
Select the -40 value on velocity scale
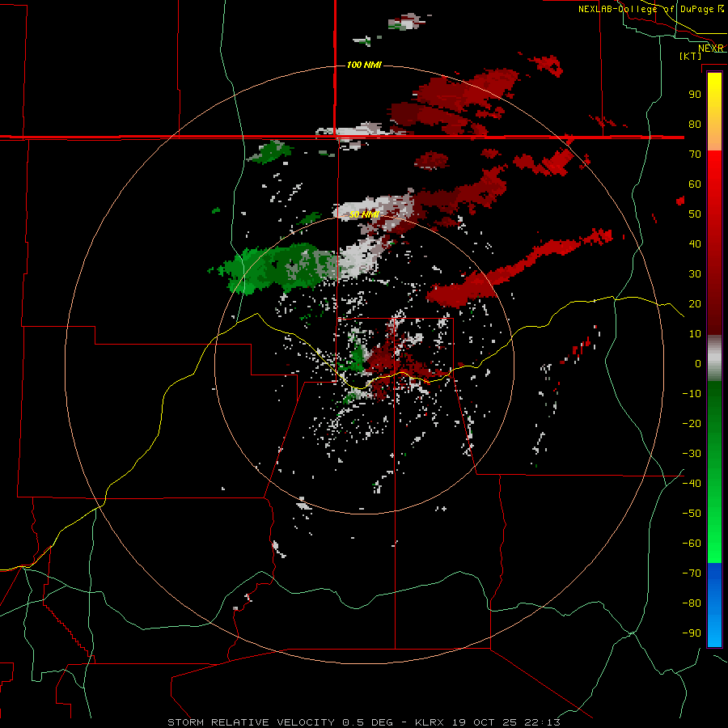click(692, 484)
